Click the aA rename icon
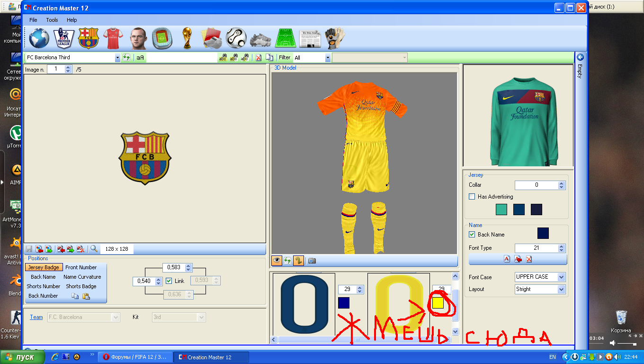Viewport: 644px width, 364px height. coord(140,57)
